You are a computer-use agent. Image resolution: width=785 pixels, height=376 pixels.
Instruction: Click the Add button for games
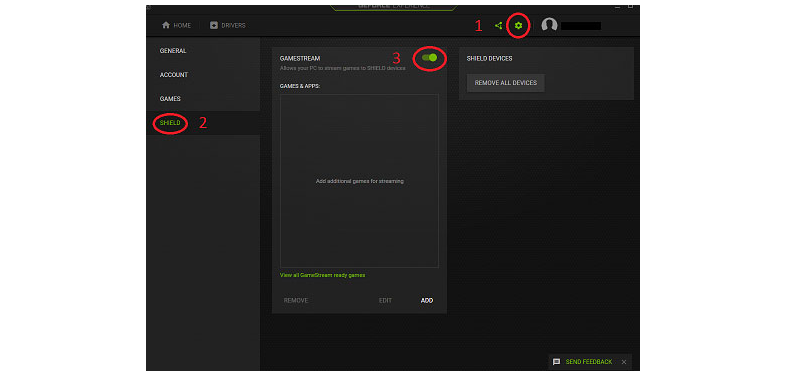pyautogui.click(x=427, y=300)
